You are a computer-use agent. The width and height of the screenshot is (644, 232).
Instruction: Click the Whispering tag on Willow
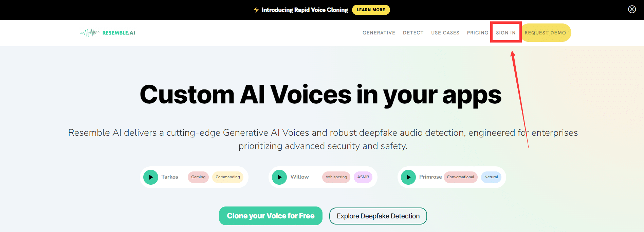[x=336, y=177]
